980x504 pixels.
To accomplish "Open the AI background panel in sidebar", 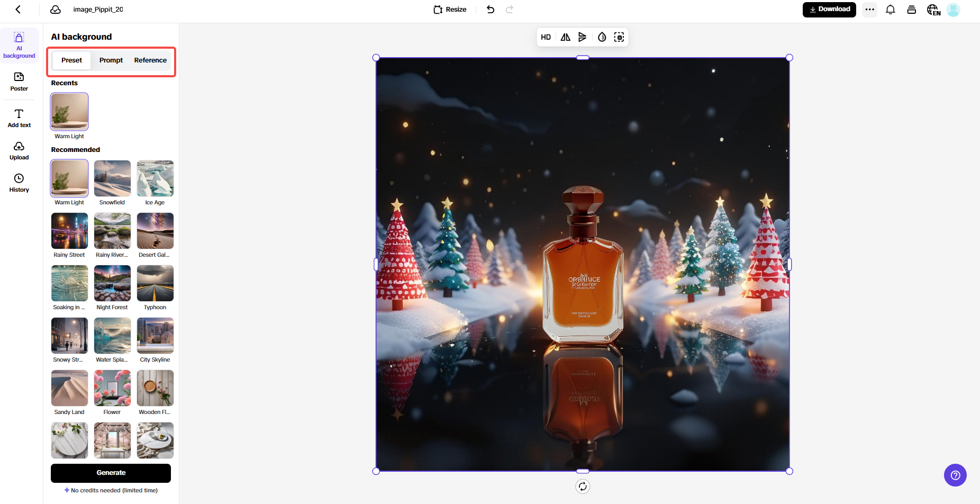I will click(x=19, y=45).
